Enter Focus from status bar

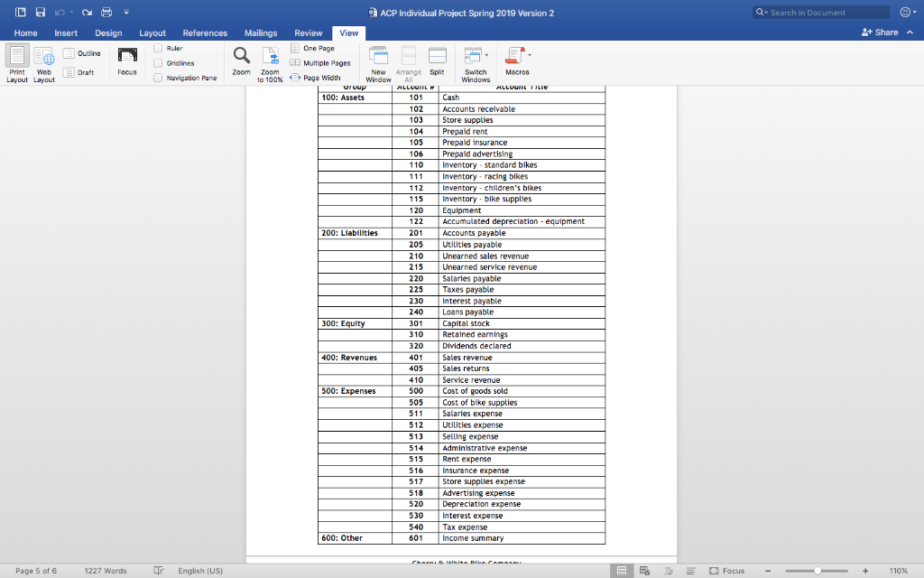coord(726,571)
